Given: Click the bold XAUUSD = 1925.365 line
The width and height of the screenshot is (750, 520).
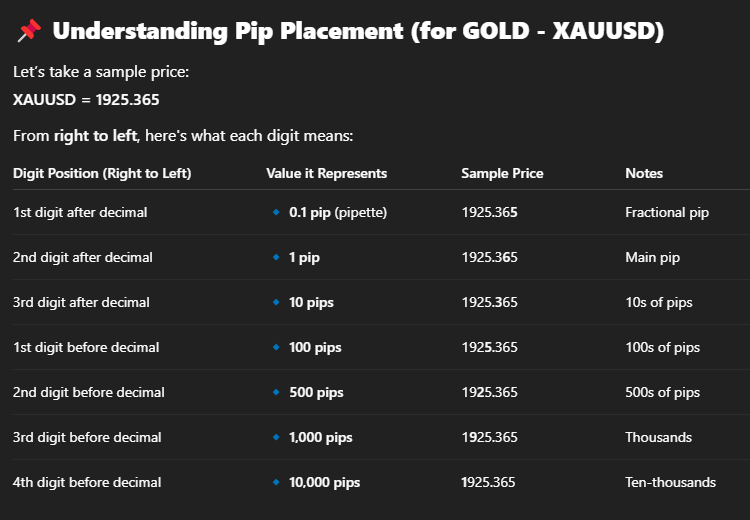Looking at the screenshot, I should click(86, 100).
